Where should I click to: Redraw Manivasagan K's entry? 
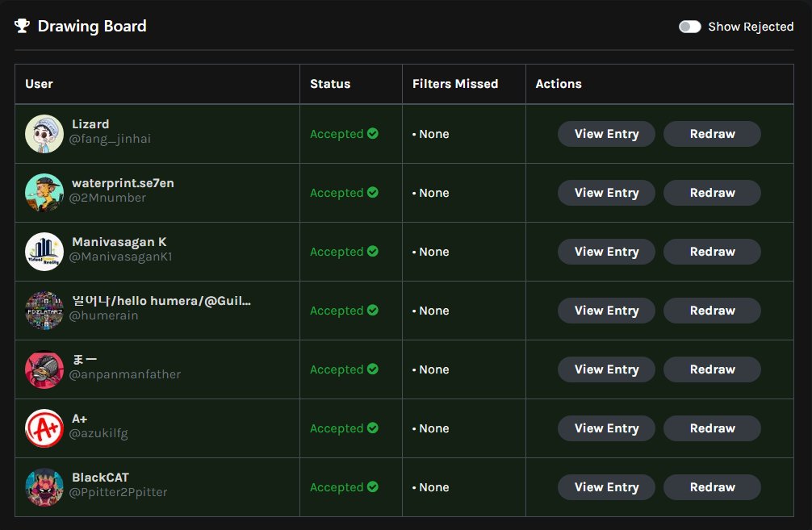point(712,252)
